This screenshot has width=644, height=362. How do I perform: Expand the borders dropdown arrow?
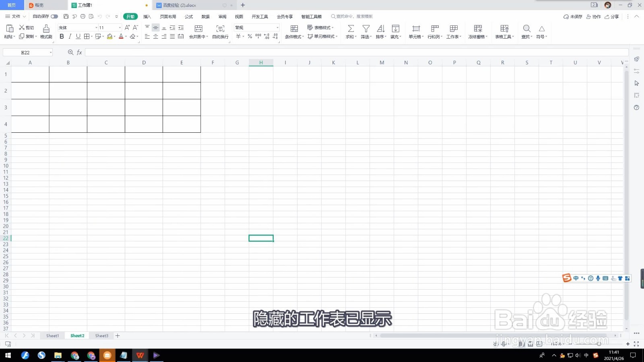[x=92, y=37]
